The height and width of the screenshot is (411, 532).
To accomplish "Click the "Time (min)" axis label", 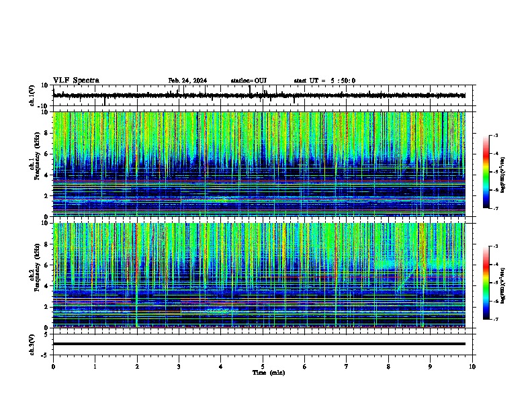I will pyautogui.click(x=269, y=373).
